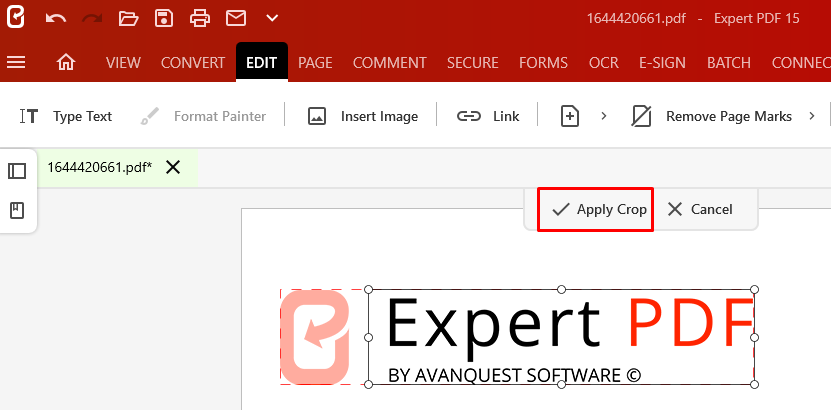Open the E-SIGN tab

coord(662,63)
